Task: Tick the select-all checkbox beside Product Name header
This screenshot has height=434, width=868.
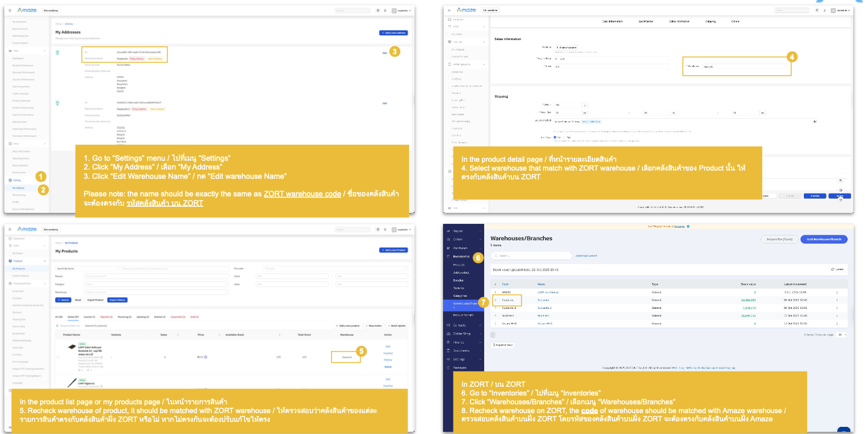Action: [x=58, y=335]
